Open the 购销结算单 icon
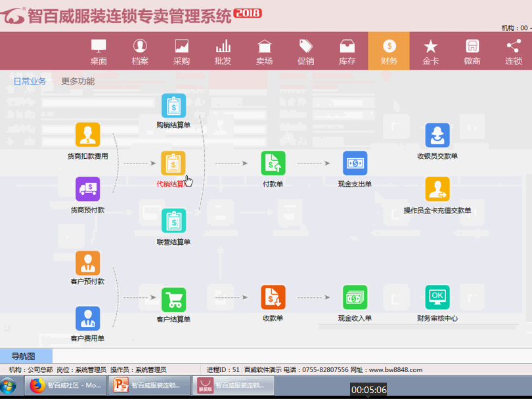532x399 pixels. point(173,104)
